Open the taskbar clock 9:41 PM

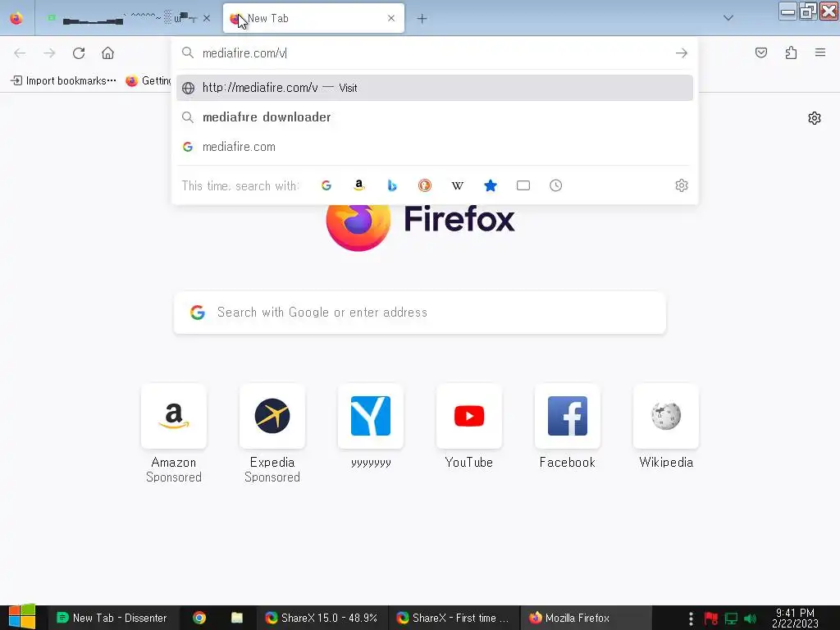(795, 618)
